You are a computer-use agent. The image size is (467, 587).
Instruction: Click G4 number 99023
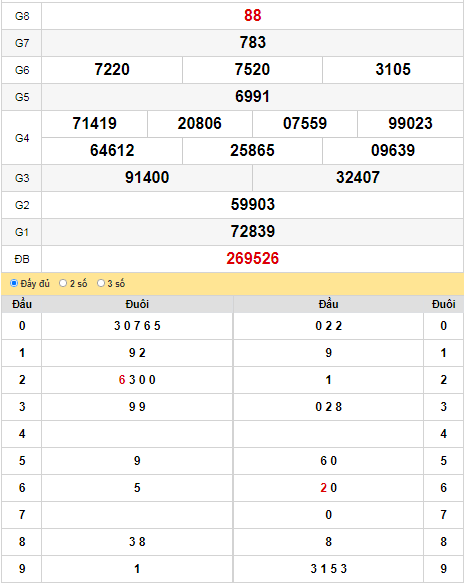coord(410,124)
